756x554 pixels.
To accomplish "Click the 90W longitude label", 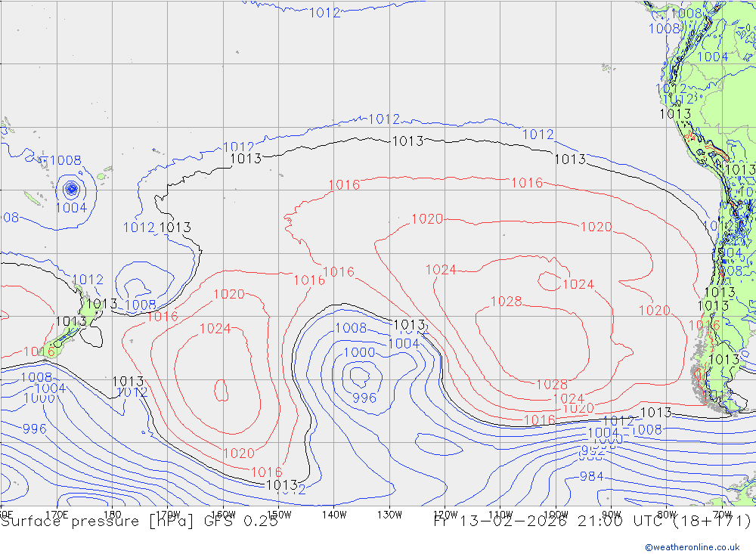I will [612, 515].
